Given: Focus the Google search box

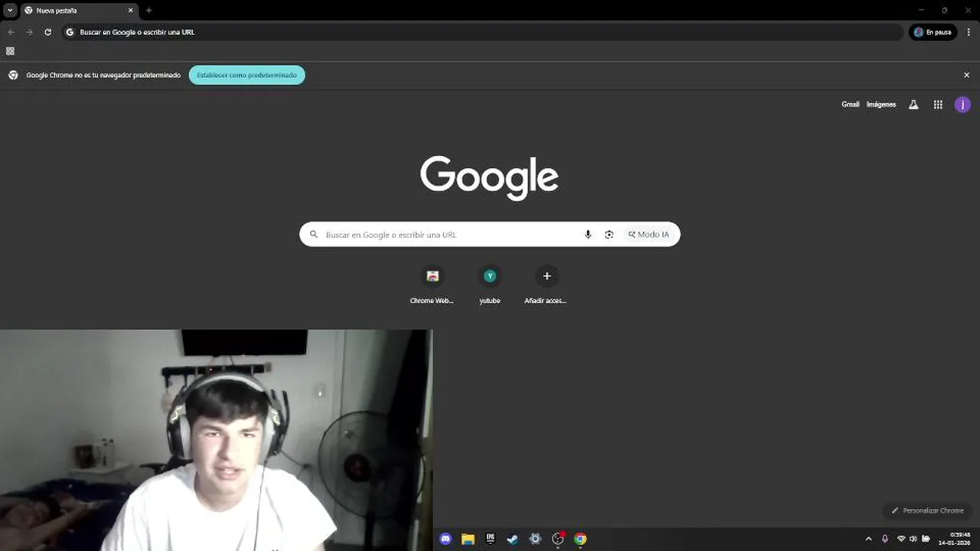Looking at the screenshot, I should (x=489, y=234).
